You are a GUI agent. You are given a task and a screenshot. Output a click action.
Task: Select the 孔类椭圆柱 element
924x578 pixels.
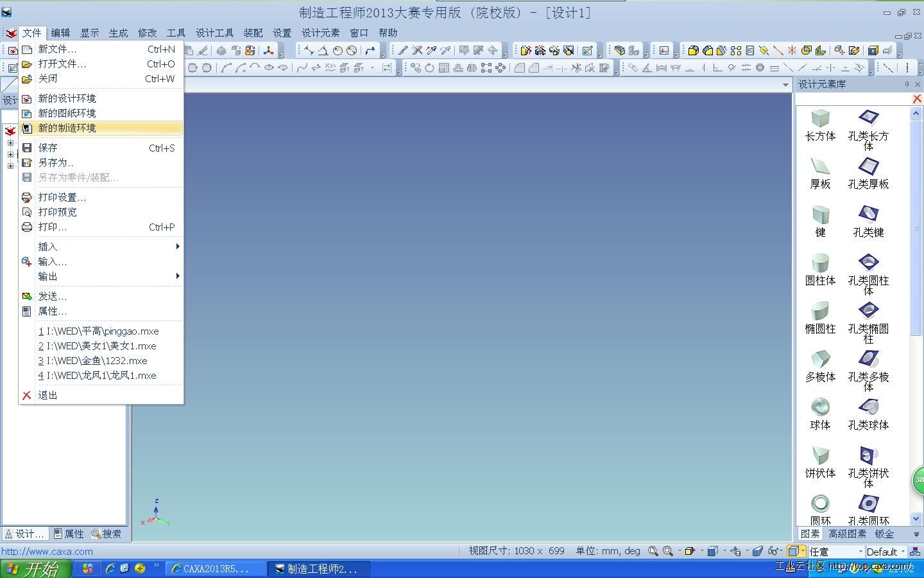coord(868,322)
